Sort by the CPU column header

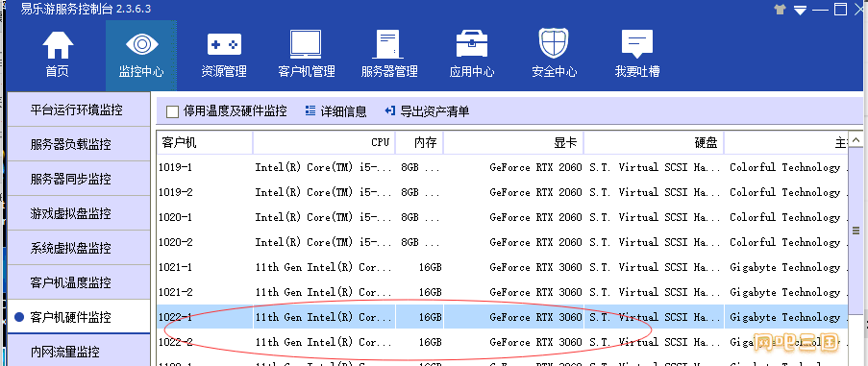324,142
